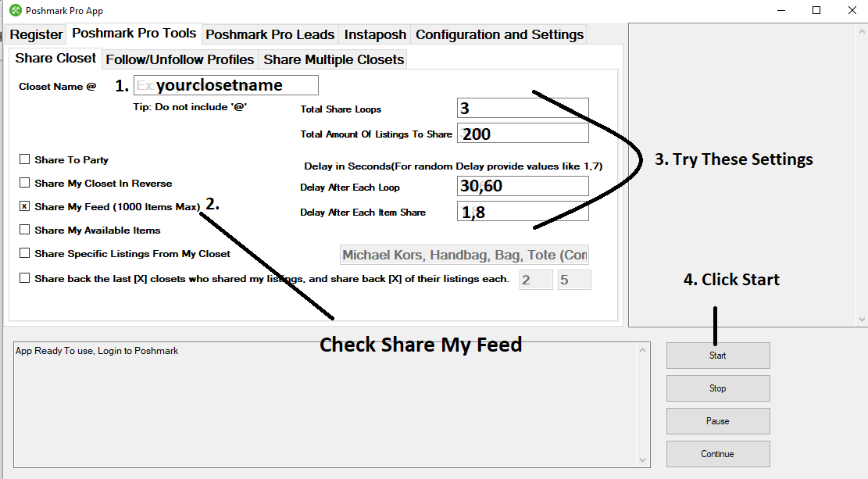
Task: Click the right panel scroll up arrow
Action: click(x=862, y=31)
